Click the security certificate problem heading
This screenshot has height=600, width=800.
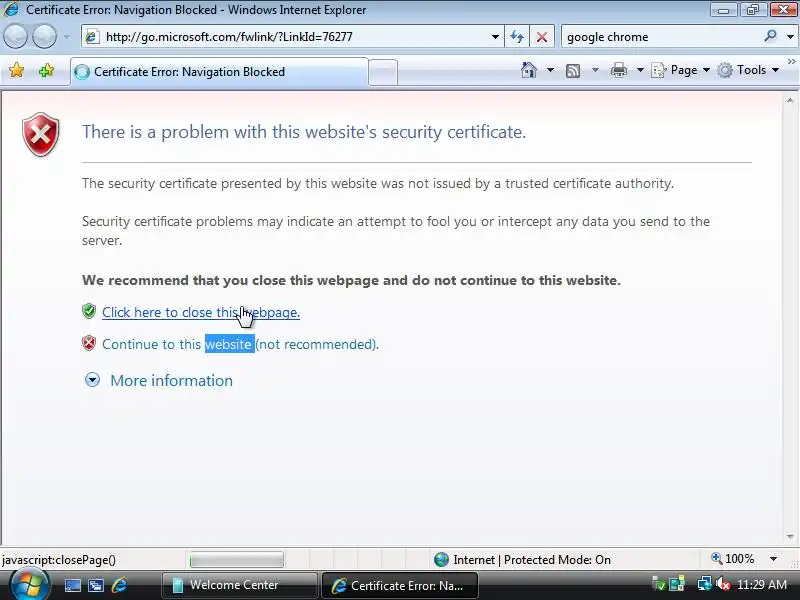coord(304,132)
